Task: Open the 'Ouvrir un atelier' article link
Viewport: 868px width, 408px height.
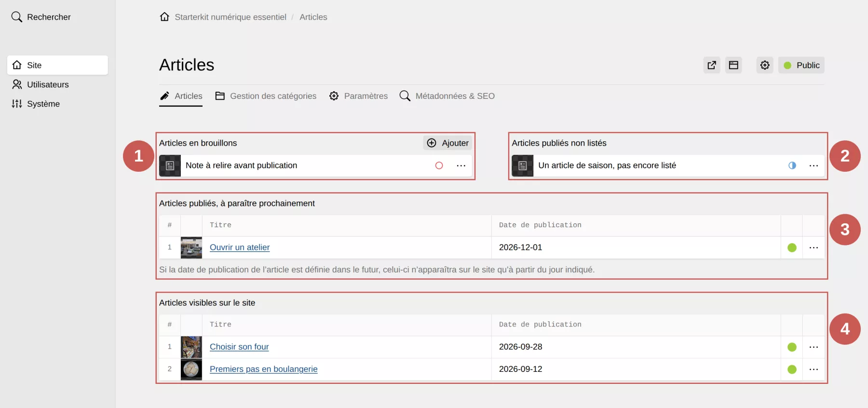Action: coord(240,247)
